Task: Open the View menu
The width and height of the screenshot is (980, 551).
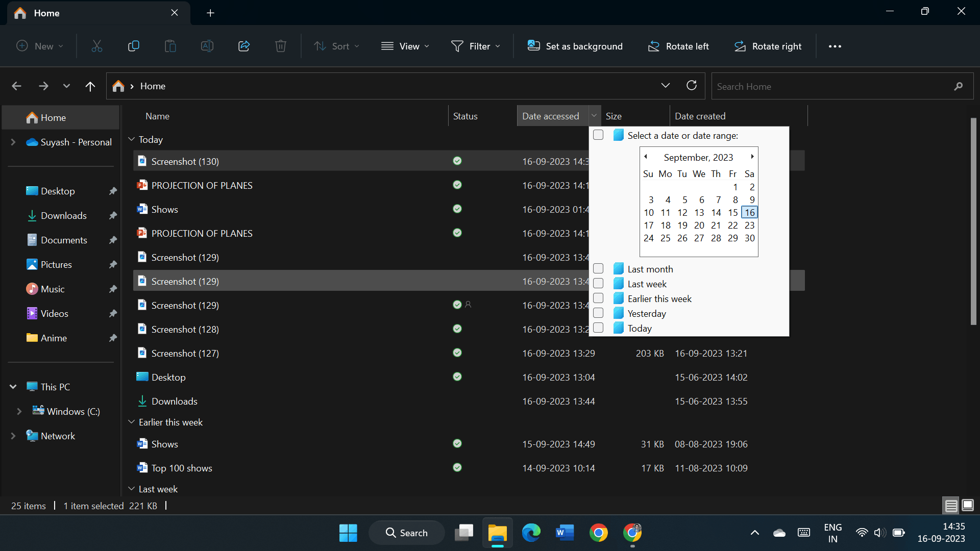Action: point(405,46)
